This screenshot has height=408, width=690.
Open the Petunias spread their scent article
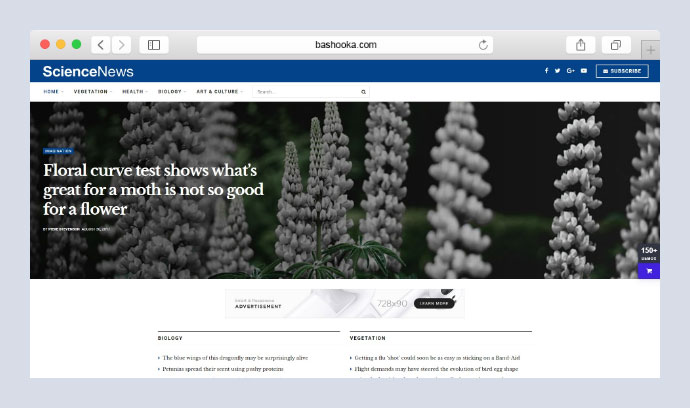(x=223, y=369)
